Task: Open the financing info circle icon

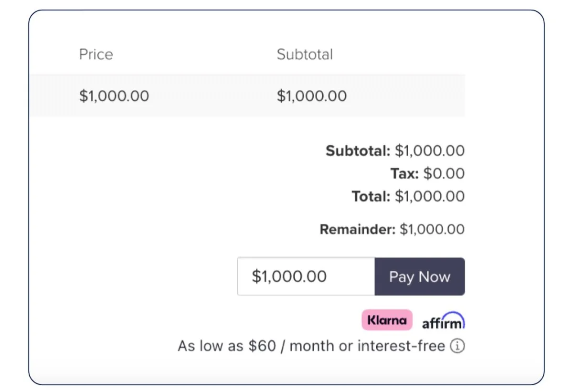Action: tap(457, 346)
